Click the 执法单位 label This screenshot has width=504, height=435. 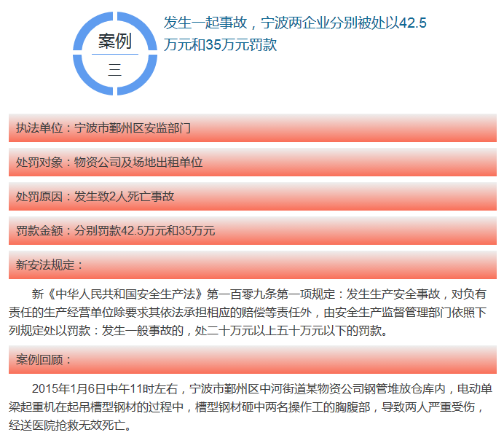coord(43,128)
